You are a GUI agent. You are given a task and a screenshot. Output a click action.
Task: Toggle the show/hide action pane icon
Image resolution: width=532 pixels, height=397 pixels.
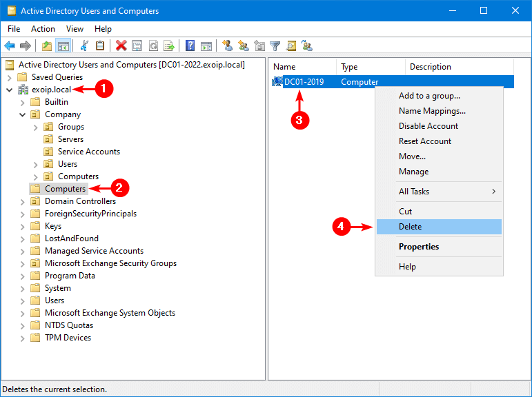[206, 45]
